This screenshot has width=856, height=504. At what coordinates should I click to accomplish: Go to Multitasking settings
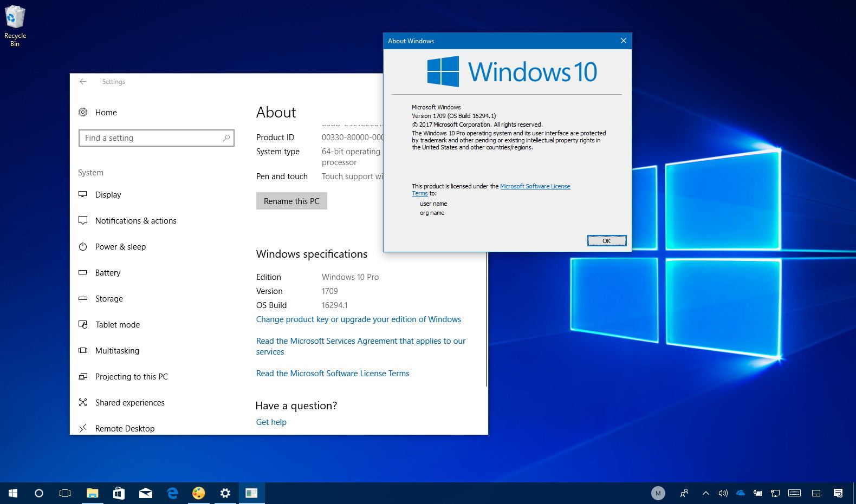(117, 351)
